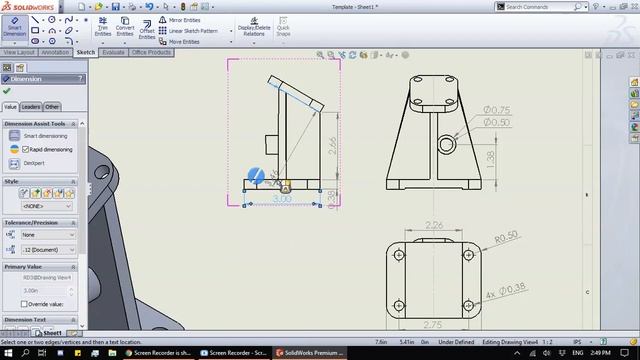Screen dimensions: 640x360
Task: Click Linear Sketch Pattern
Action: [x=188, y=31]
